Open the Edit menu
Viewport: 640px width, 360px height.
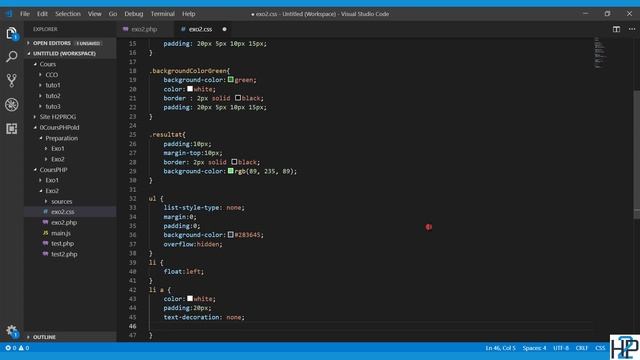(x=42, y=13)
